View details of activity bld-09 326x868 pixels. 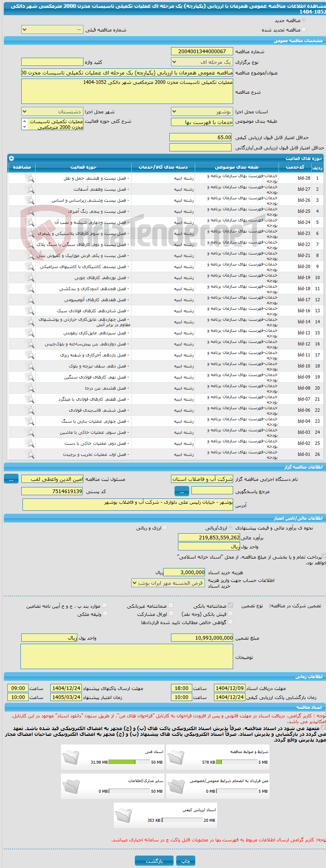click(29, 377)
